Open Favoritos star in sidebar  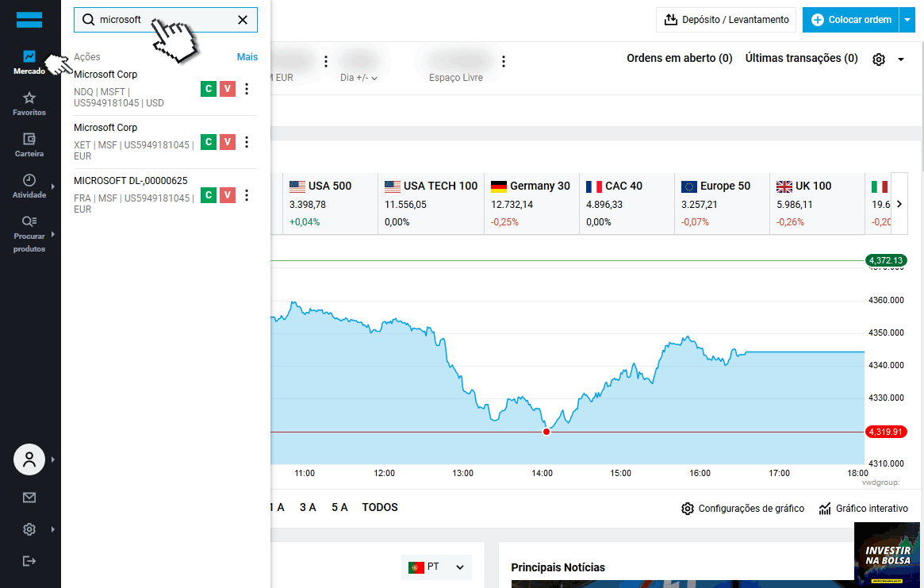[29, 104]
